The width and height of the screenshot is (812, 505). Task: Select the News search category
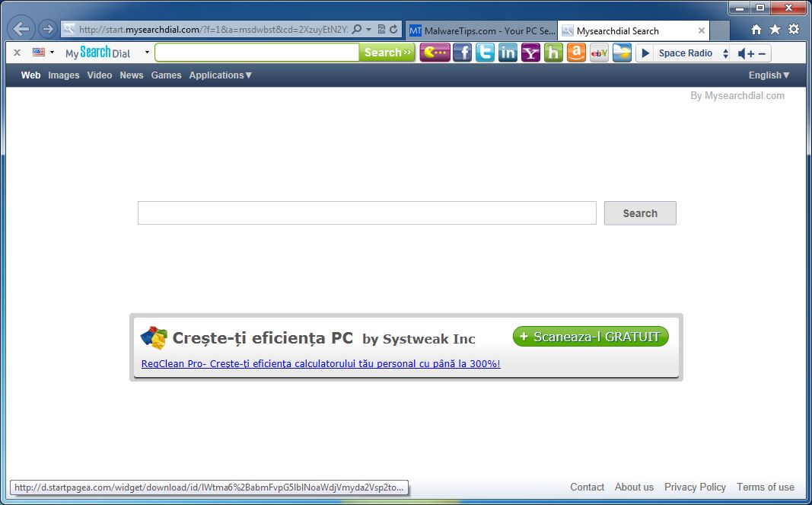click(x=132, y=75)
